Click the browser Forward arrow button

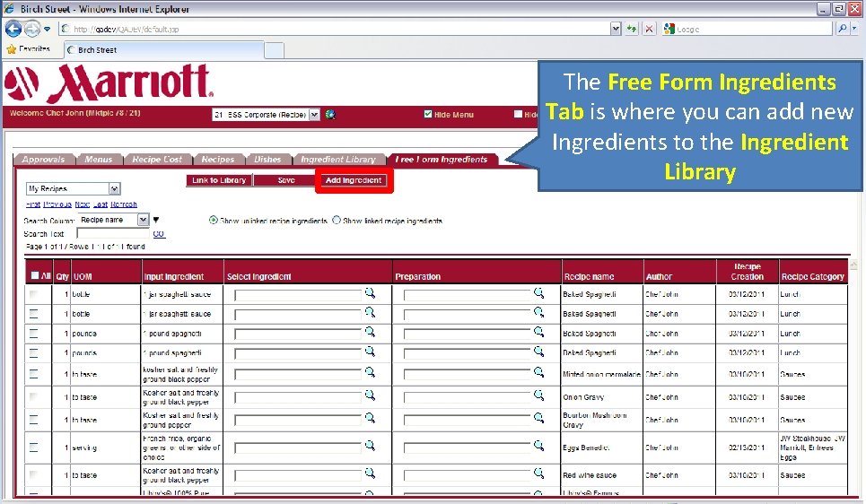32,29
